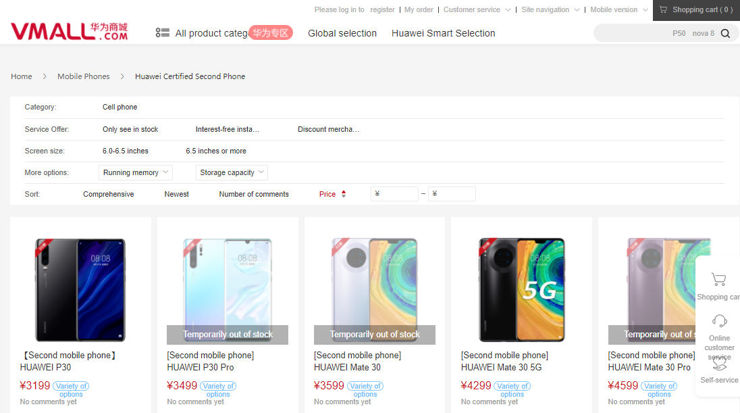
Task: Expand the Storage capacity dropdown
Action: click(232, 173)
